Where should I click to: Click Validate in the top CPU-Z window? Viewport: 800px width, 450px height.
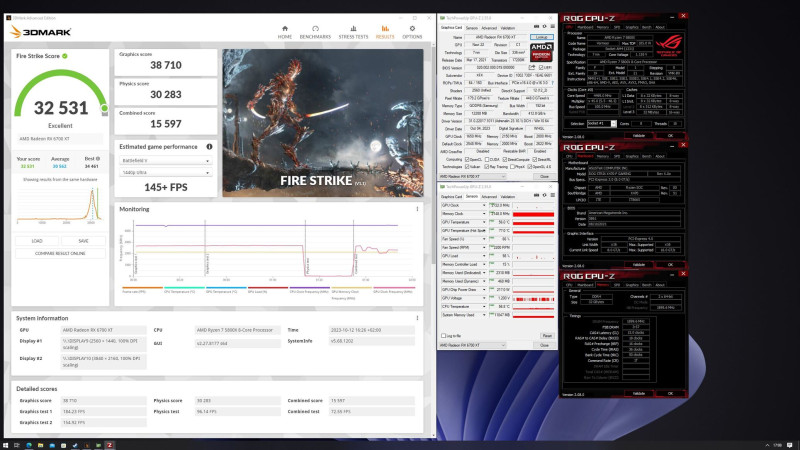[639, 136]
